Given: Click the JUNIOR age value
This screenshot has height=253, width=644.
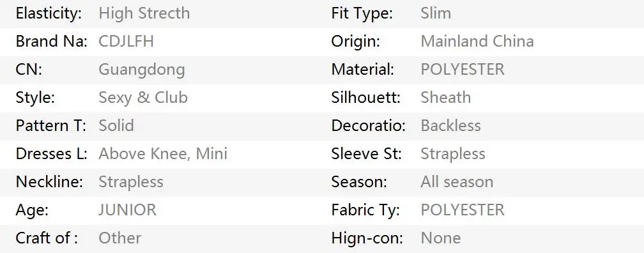Looking at the screenshot, I should 127,210.
